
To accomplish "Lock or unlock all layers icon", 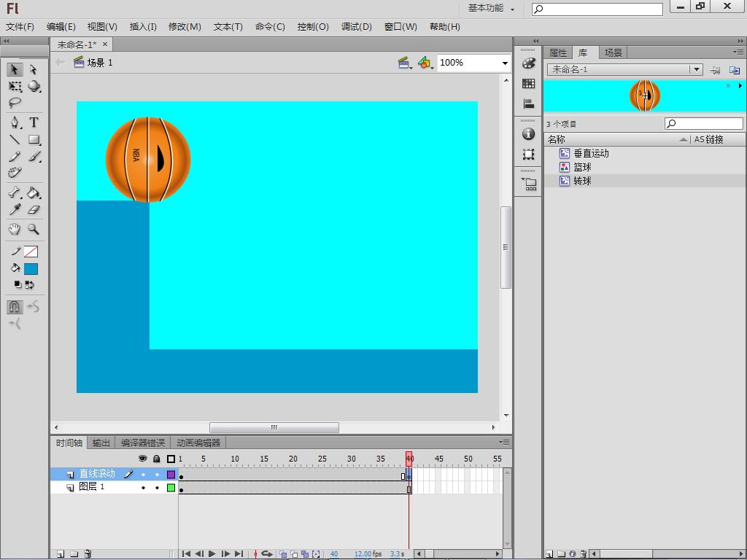I will pyautogui.click(x=157, y=459).
